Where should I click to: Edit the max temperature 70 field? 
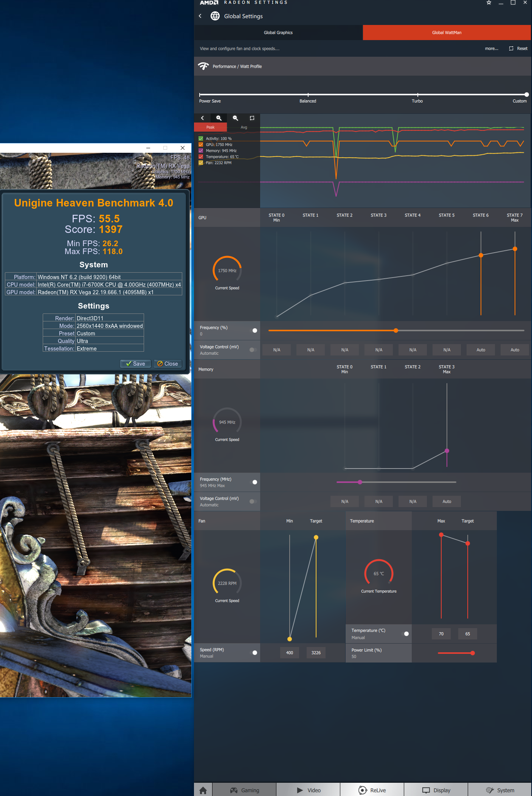(441, 634)
